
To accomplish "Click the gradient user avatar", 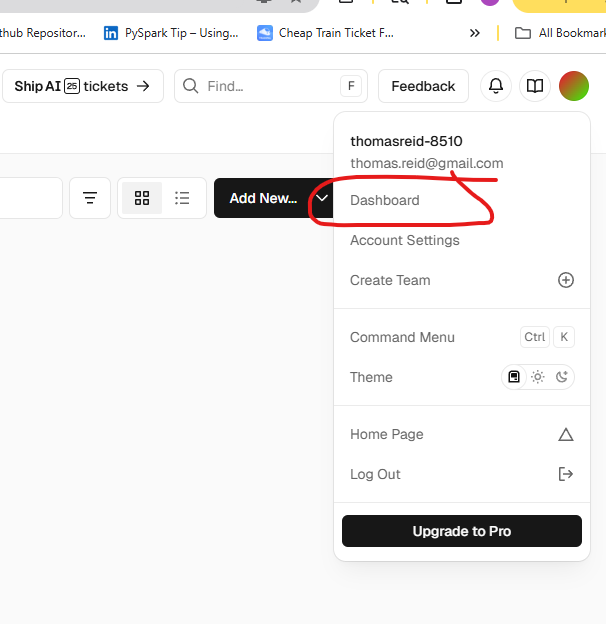I will [574, 86].
